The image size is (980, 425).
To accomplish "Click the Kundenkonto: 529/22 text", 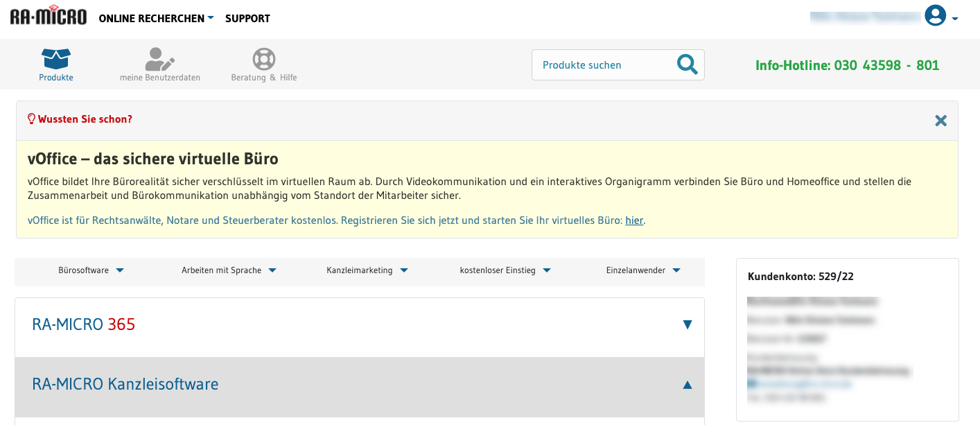I will click(800, 277).
